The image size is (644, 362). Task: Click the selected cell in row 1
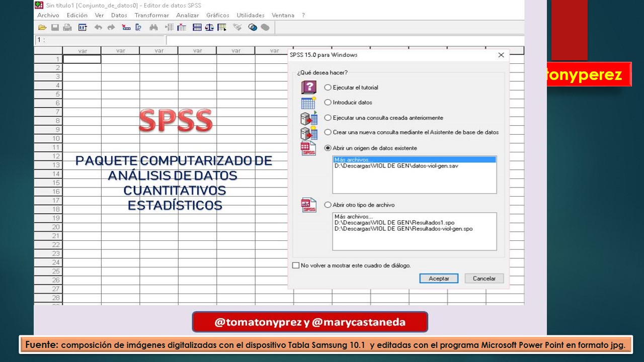click(82, 59)
